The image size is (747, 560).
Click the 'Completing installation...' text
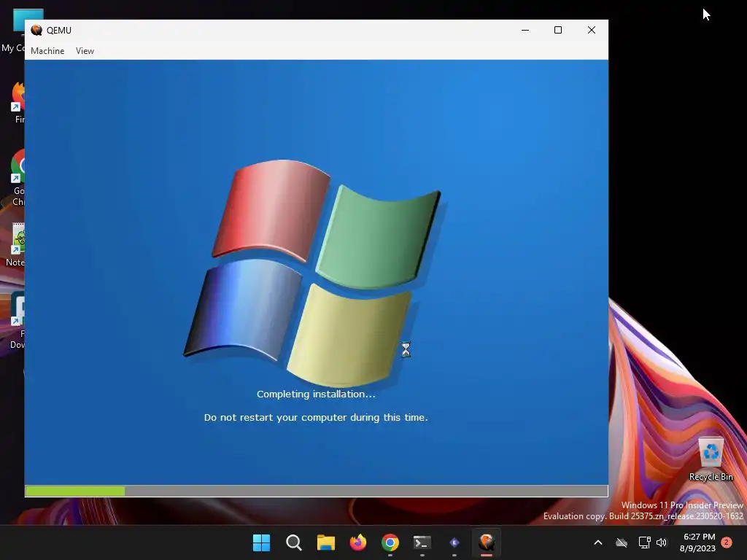point(316,394)
